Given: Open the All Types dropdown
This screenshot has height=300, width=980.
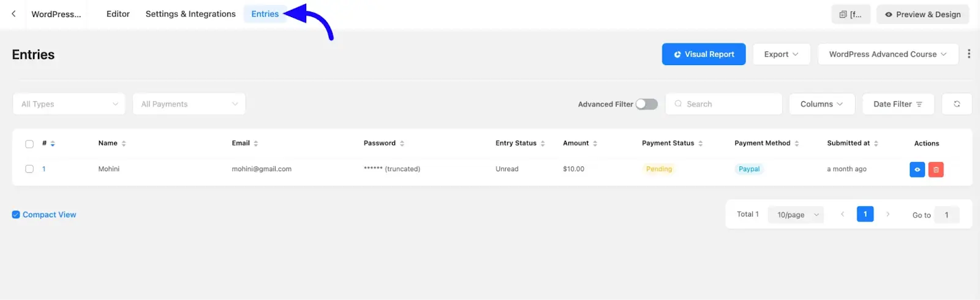Looking at the screenshot, I should tap(69, 104).
